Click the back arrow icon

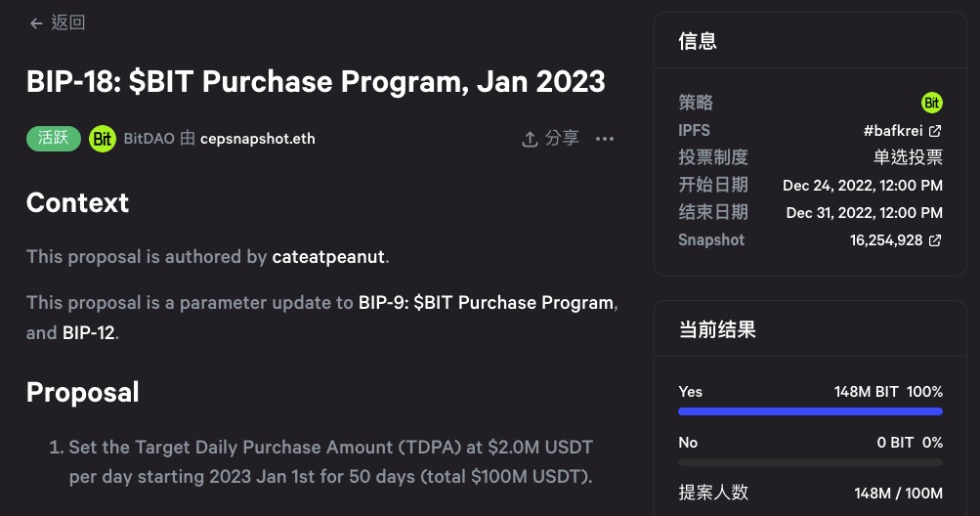pos(36,23)
